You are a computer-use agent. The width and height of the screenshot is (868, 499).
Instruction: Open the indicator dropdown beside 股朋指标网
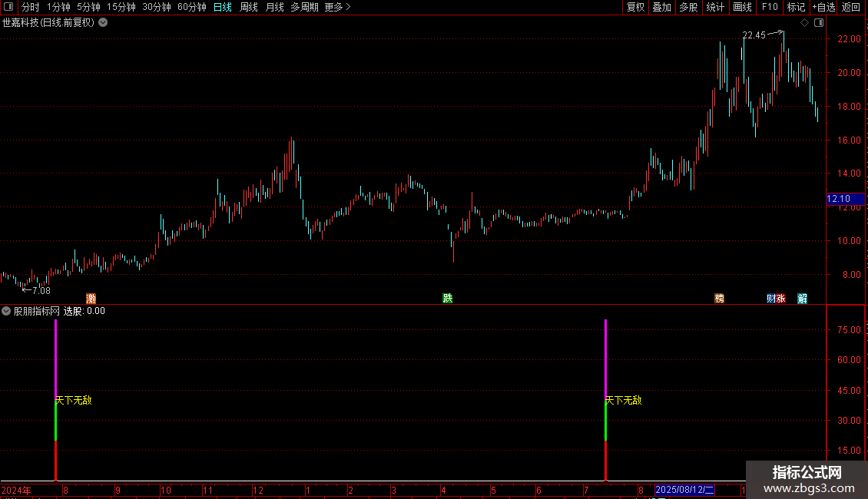click(x=6, y=312)
